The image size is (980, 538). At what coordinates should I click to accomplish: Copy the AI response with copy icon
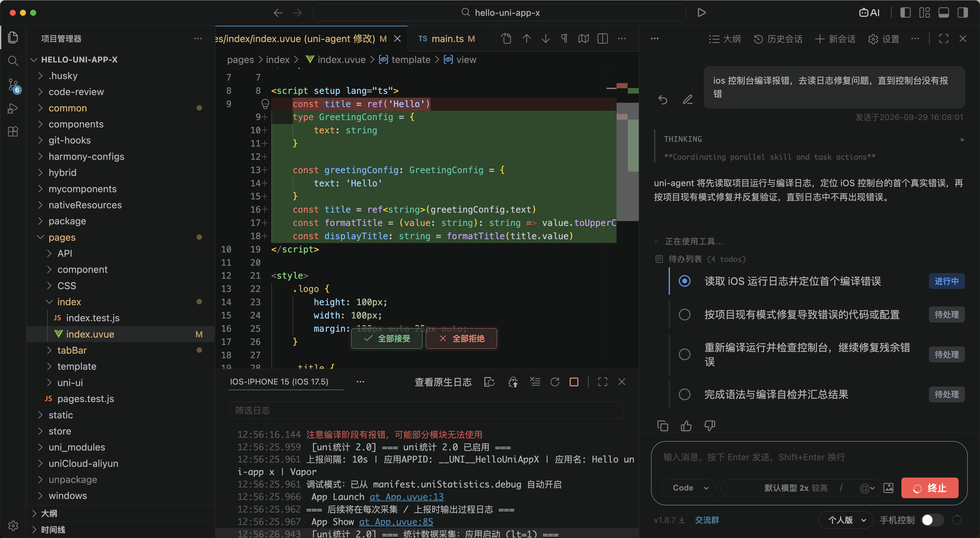(x=663, y=426)
